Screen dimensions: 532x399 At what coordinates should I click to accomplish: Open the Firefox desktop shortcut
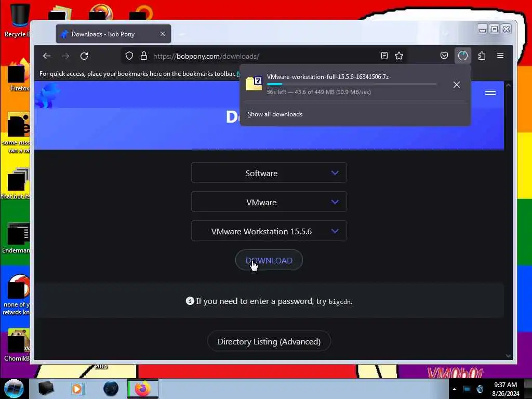click(19, 75)
